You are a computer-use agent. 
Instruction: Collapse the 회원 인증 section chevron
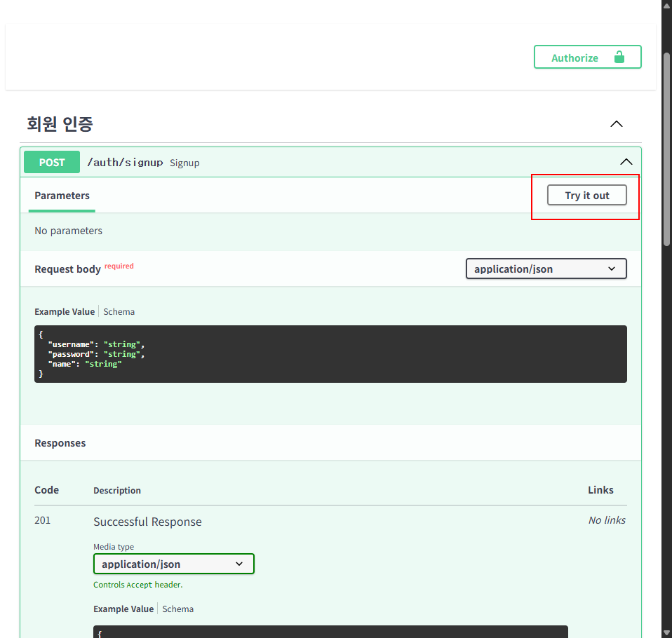pyautogui.click(x=617, y=124)
